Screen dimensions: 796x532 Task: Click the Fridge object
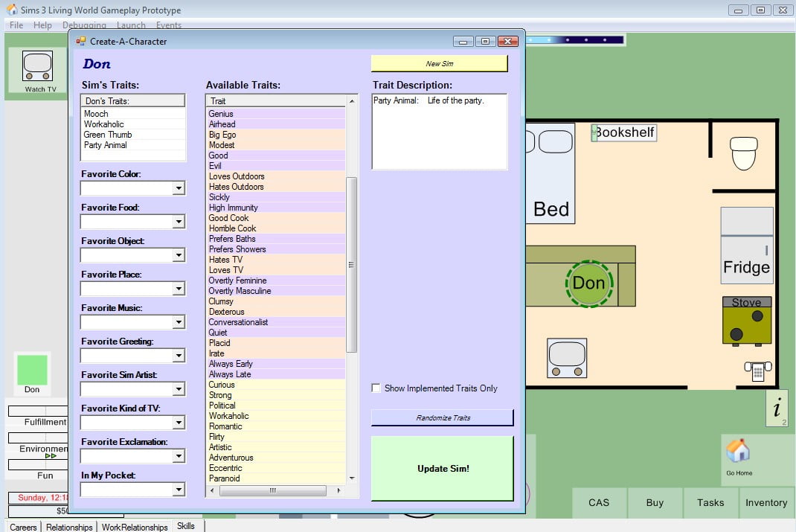[x=746, y=246]
